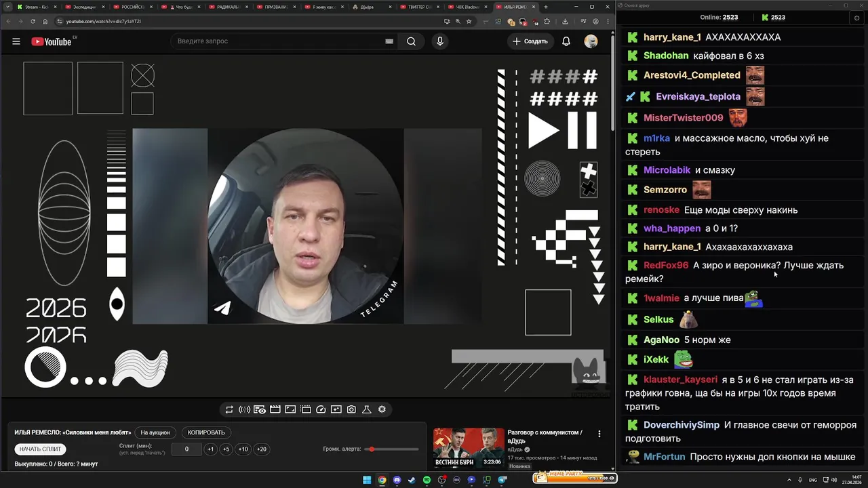Click the YouTube page vertical scrollbar
The width and height of the screenshot is (868, 488).
(614, 81)
